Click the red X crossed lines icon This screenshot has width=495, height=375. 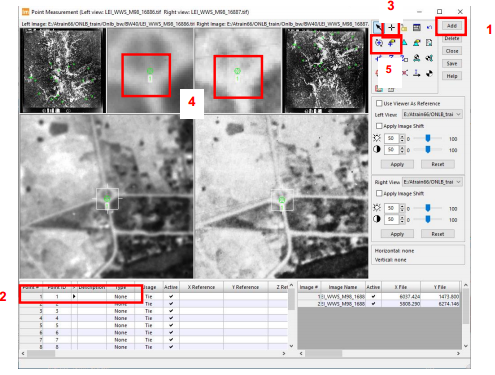coord(404,73)
